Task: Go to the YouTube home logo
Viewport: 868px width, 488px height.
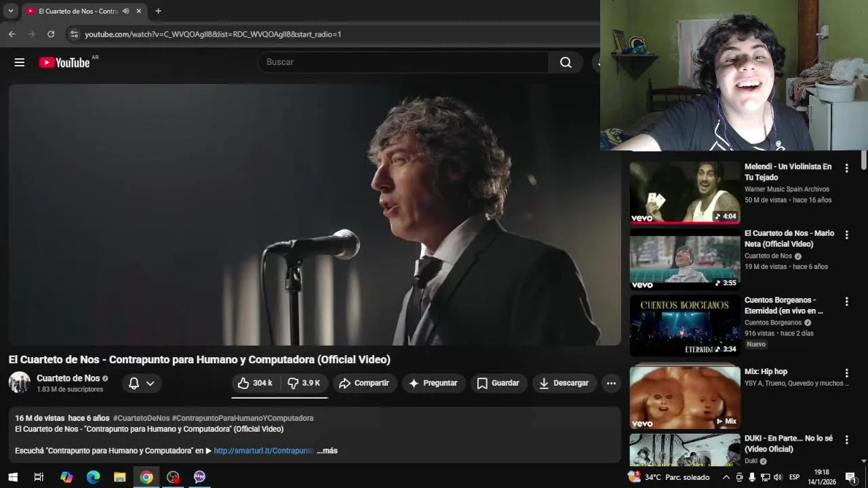Action: pos(64,62)
